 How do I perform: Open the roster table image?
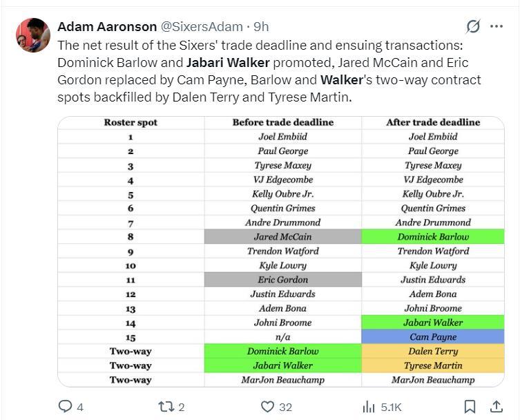click(x=281, y=251)
